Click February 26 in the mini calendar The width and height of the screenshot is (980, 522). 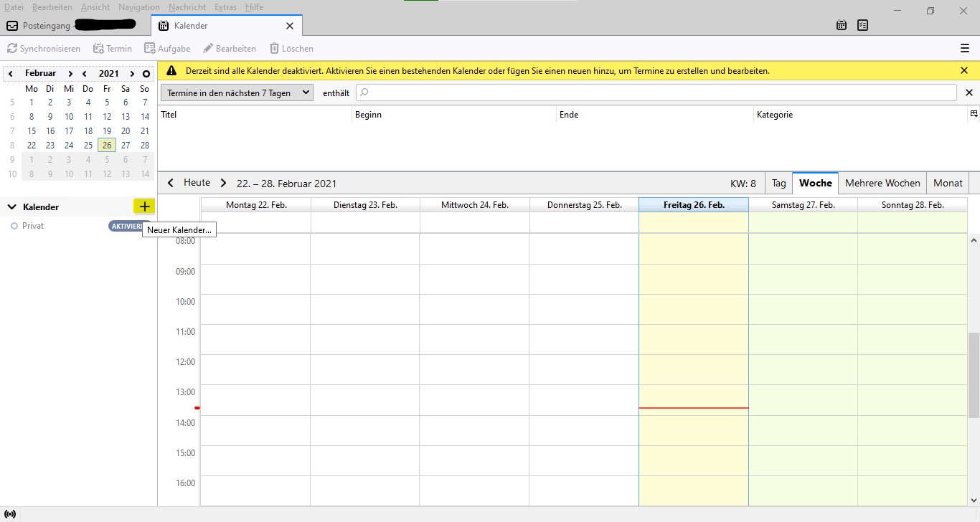(x=106, y=145)
